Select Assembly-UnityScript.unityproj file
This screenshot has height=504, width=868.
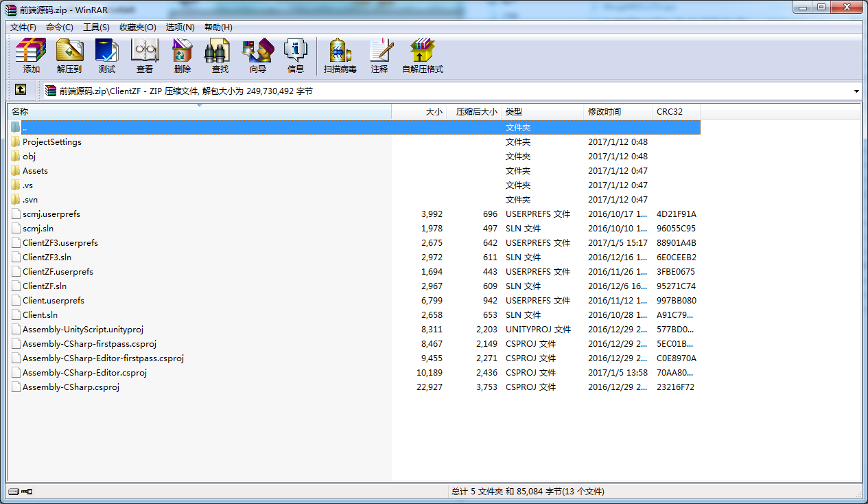click(x=83, y=329)
